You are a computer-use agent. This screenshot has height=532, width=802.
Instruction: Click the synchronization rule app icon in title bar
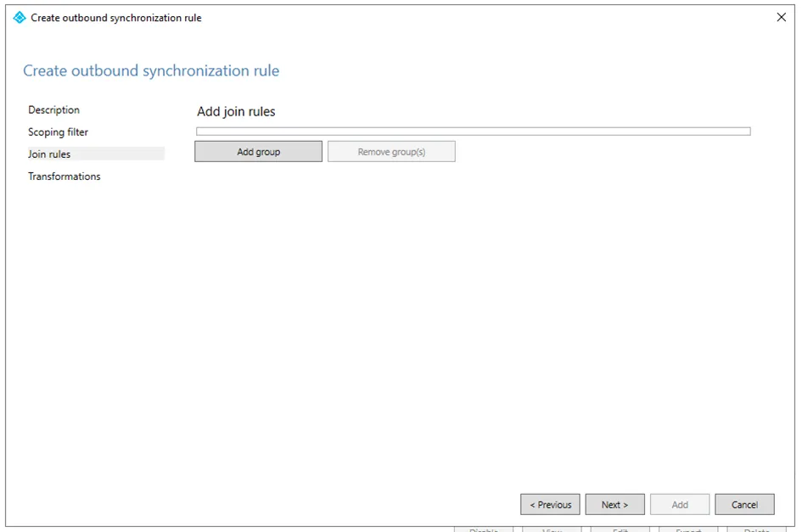click(20, 18)
